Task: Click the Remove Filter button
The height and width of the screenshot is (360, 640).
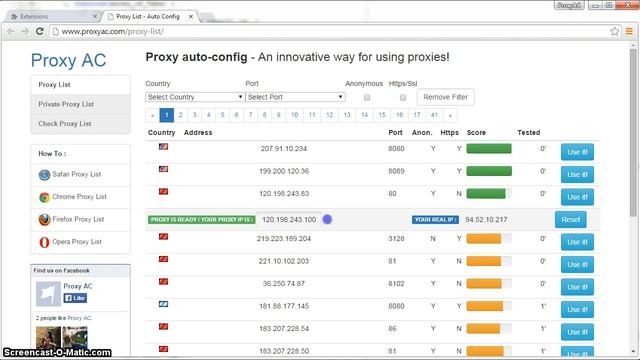Action: [x=445, y=97]
